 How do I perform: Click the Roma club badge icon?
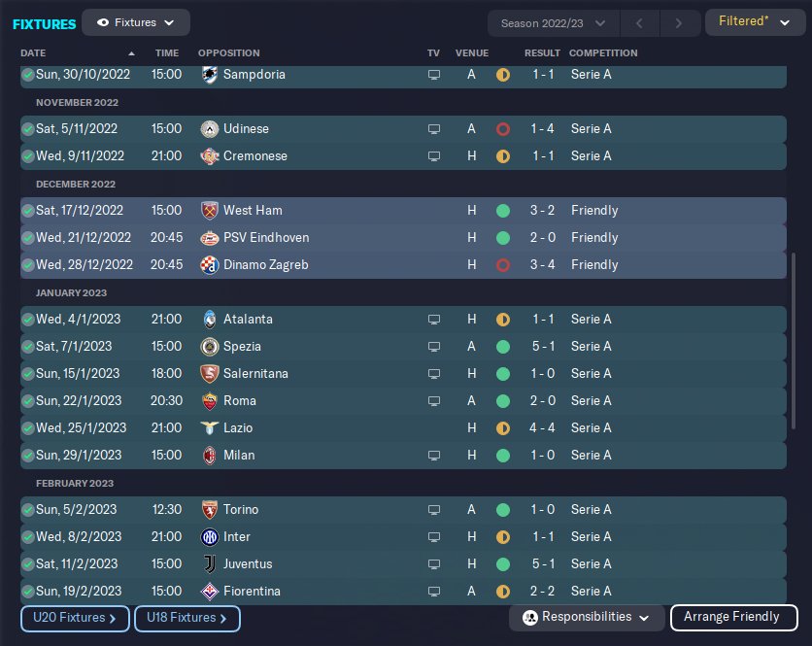click(x=209, y=400)
